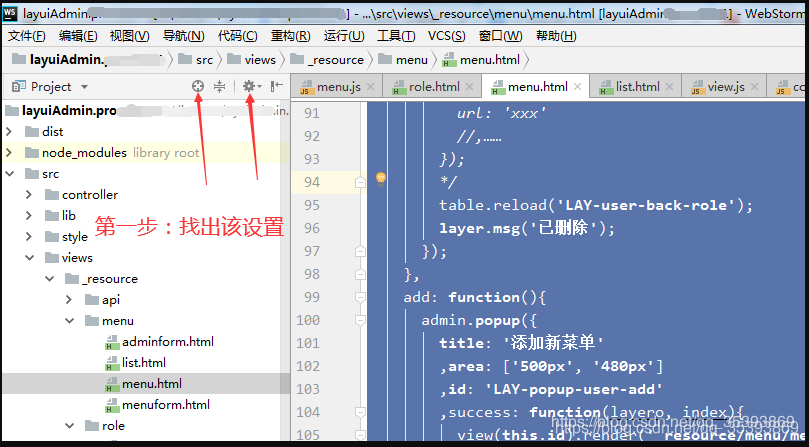Screen dimensions: 809x447
Task: Collapse the role folder
Action: click(70, 426)
